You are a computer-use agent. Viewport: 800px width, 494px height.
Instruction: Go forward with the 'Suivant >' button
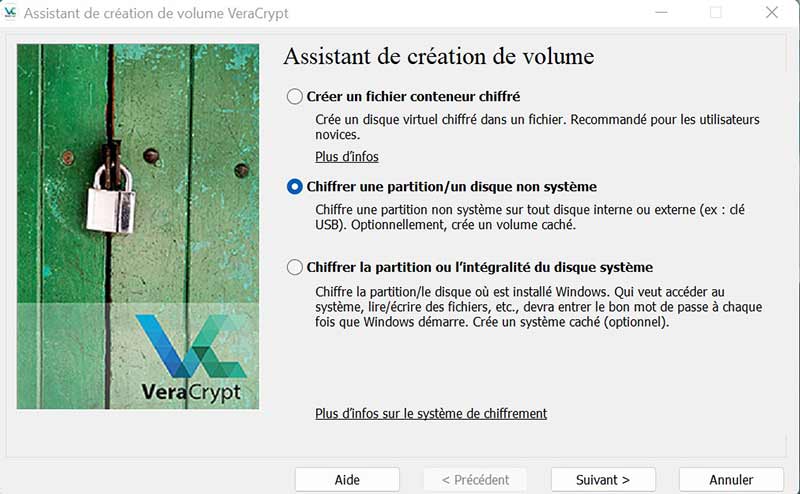point(603,480)
